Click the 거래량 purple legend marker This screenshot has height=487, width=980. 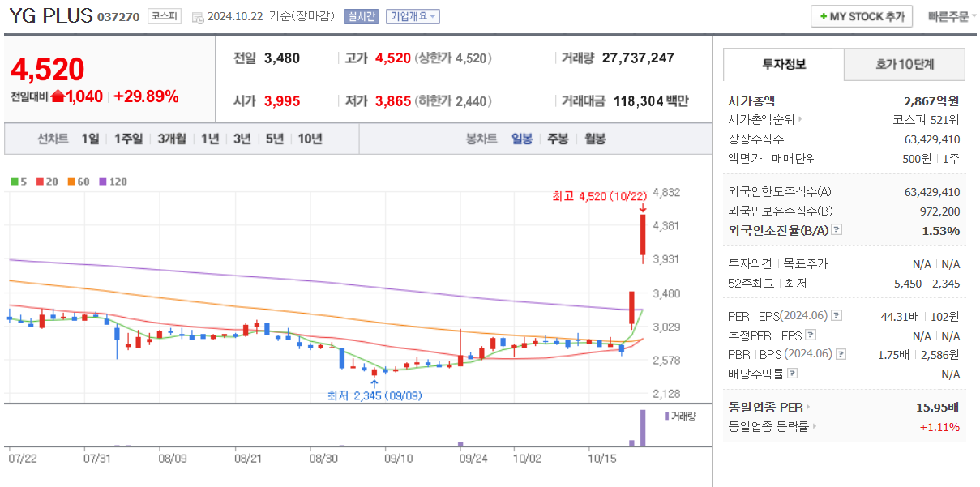tap(667, 416)
